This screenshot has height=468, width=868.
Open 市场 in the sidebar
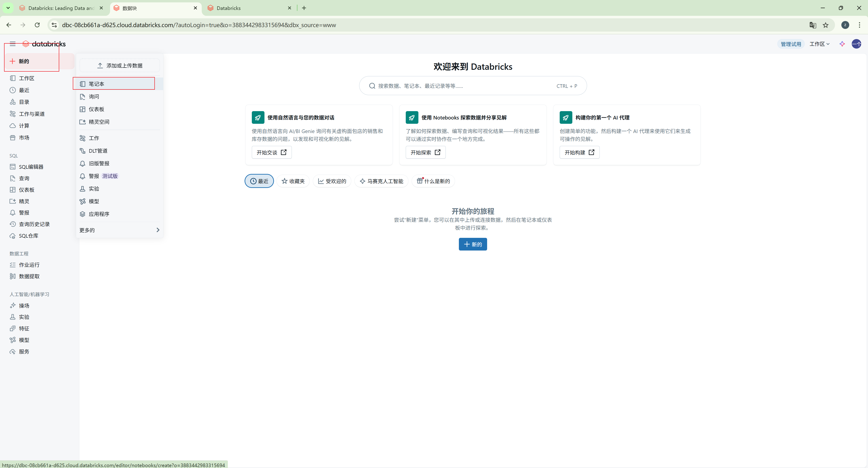pos(39,138)
